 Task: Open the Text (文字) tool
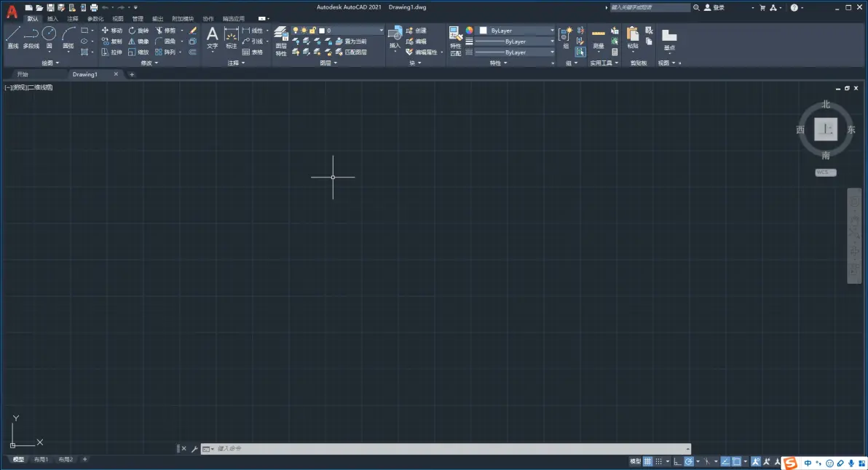click(212, 37)
